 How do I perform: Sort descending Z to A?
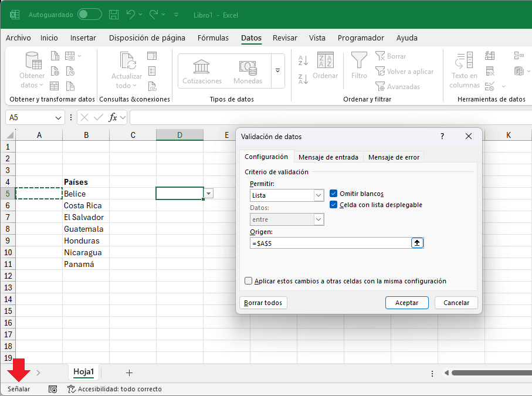click(x=303, y=79)
